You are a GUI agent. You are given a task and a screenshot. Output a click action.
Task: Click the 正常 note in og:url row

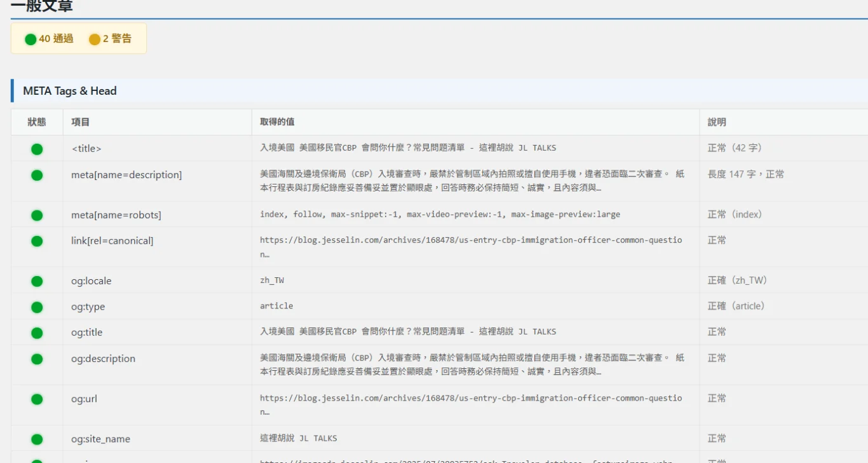(717, 398)
